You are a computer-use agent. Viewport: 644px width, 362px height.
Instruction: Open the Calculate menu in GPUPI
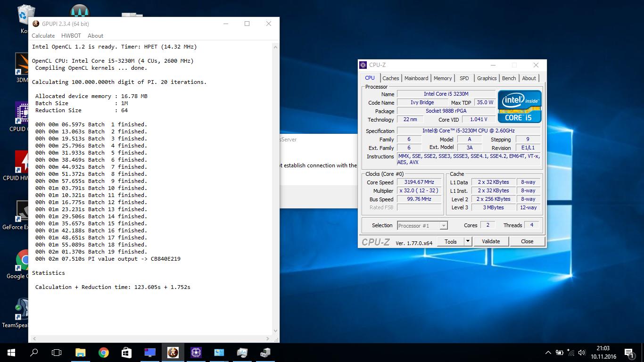coord(43,36)
